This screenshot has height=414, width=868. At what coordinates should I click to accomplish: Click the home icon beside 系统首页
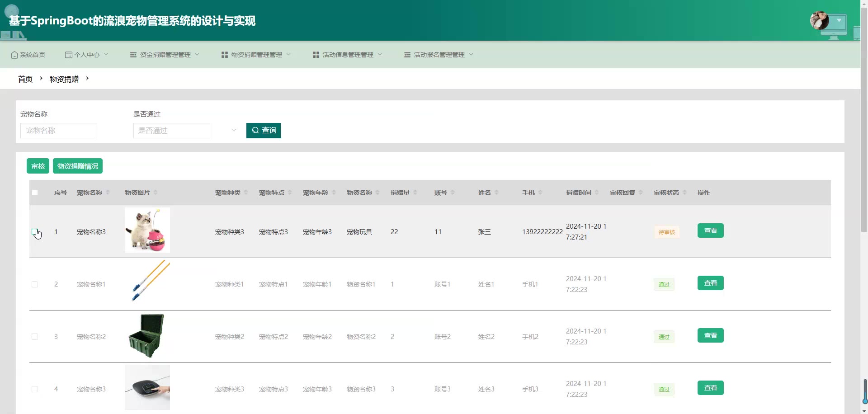coord(14,55)
